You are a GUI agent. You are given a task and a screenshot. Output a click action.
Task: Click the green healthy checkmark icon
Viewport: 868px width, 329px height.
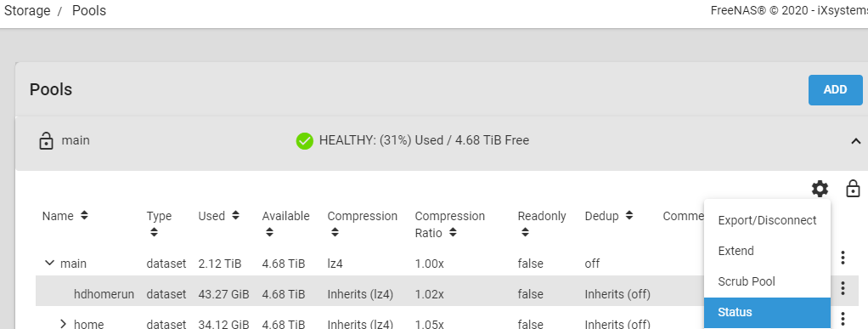pyautogui.click(x=304, y=141)
